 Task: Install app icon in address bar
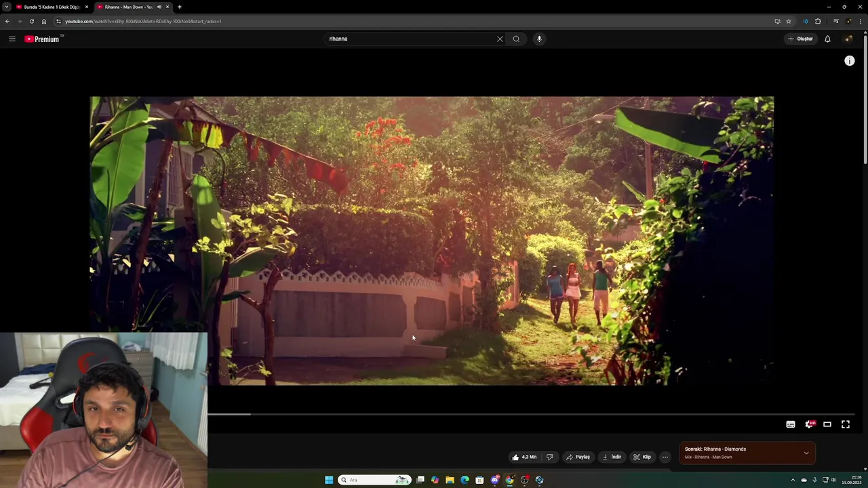(777, 21)
